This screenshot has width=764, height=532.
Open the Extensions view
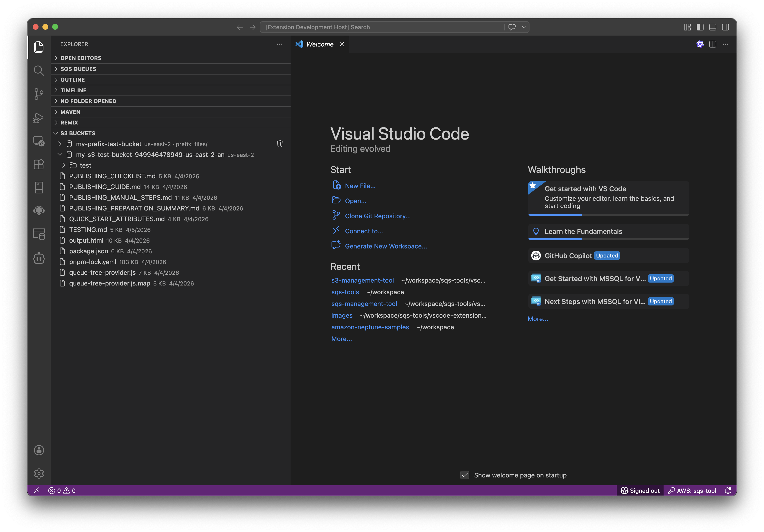coord(39,164)
